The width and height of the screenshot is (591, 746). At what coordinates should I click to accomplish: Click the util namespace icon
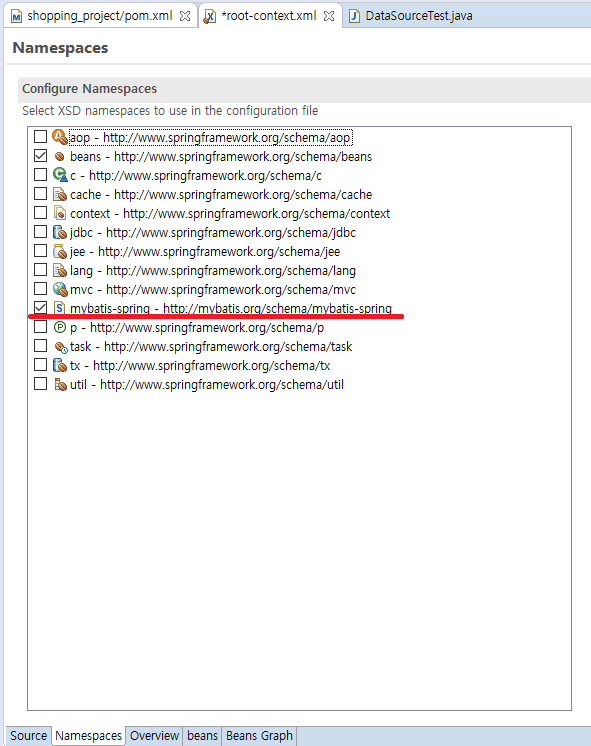click(60, 384)
